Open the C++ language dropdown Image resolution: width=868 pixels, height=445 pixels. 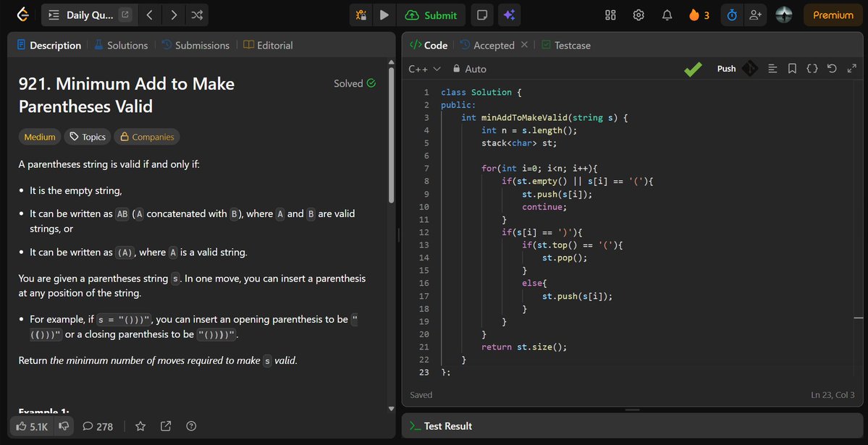[x=424, y=69]
